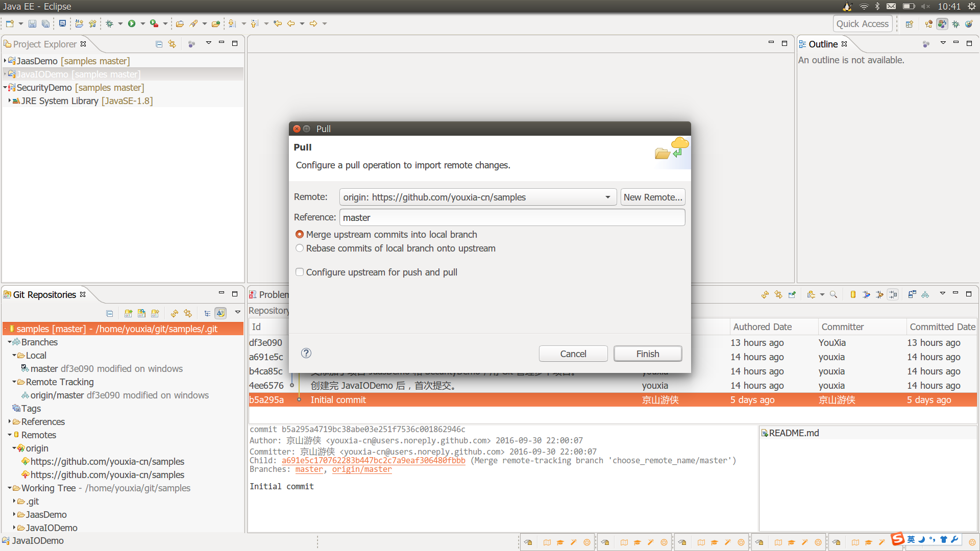Open Git Repositories view menu triangle
This screenshot has height=551, width=980.
click(x=237, y=312)
